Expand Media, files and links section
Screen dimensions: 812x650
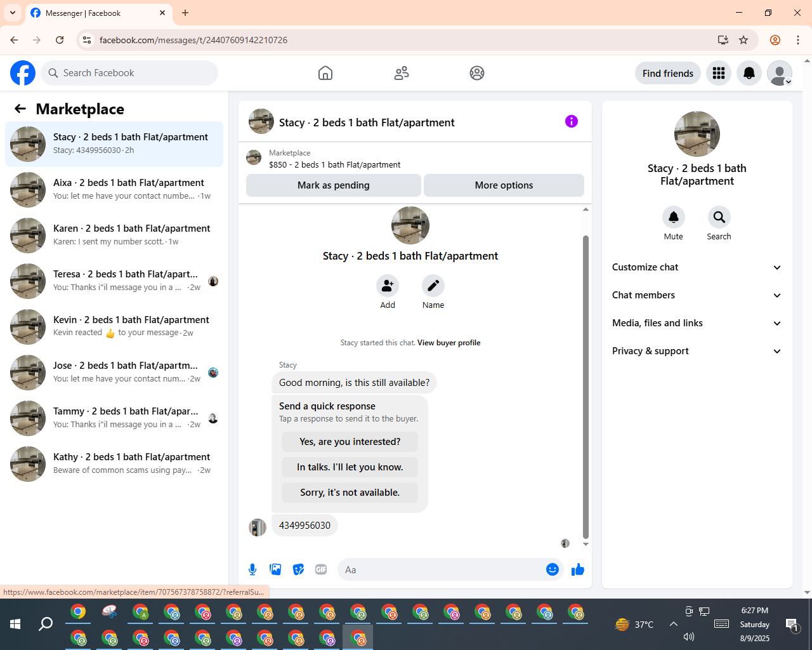coord(697,323)
